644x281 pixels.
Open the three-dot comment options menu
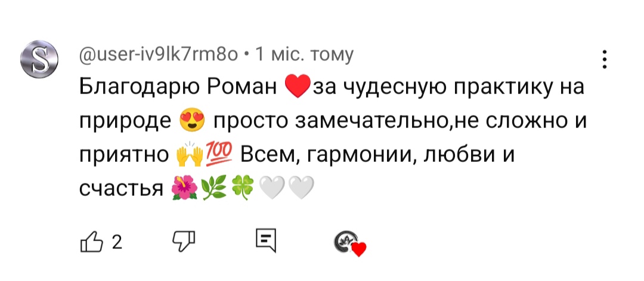coord(605,60)
